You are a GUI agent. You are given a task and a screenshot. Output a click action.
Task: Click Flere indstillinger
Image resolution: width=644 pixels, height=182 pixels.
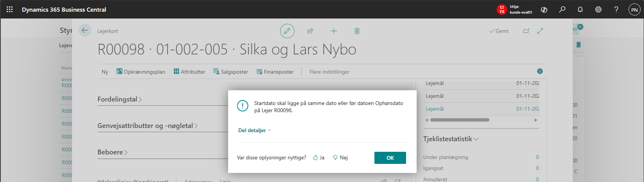[x=330, y=72]
